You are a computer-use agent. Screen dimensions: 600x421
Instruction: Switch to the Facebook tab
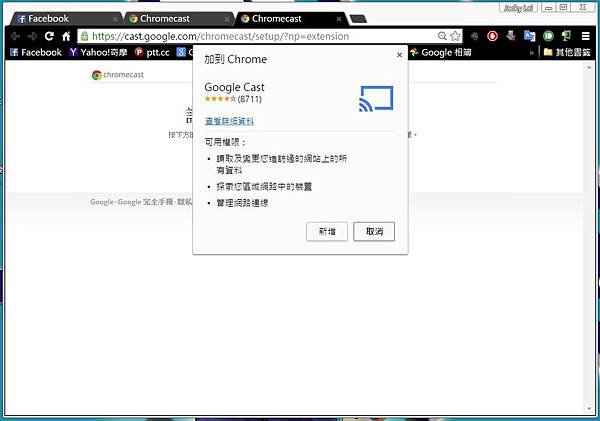[x=65, y=19]
